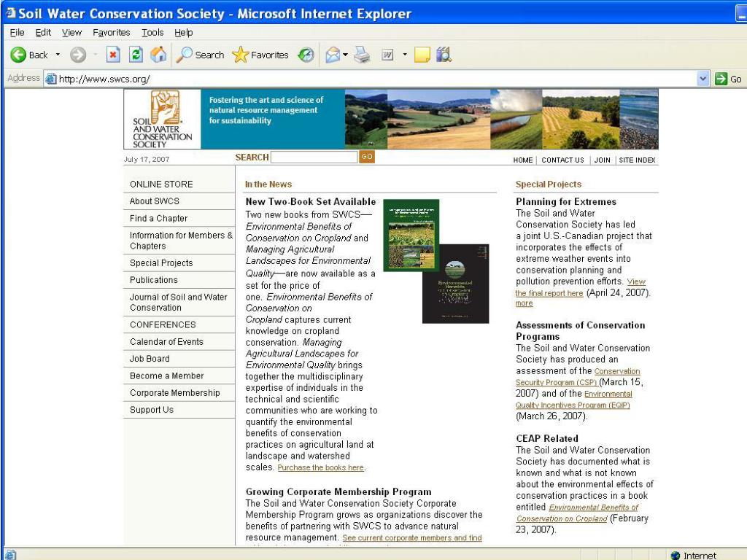Click the 'Purchase the books here' link
Image resolution: width=747 pixels, height=560 pixels.
coord(321,467)
